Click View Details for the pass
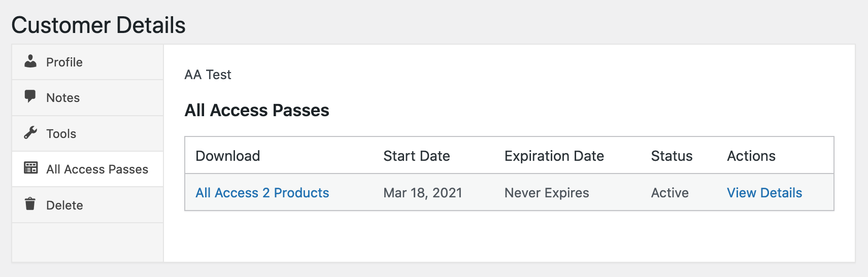This screenshot has width=868, height=277. click(764, 193)
